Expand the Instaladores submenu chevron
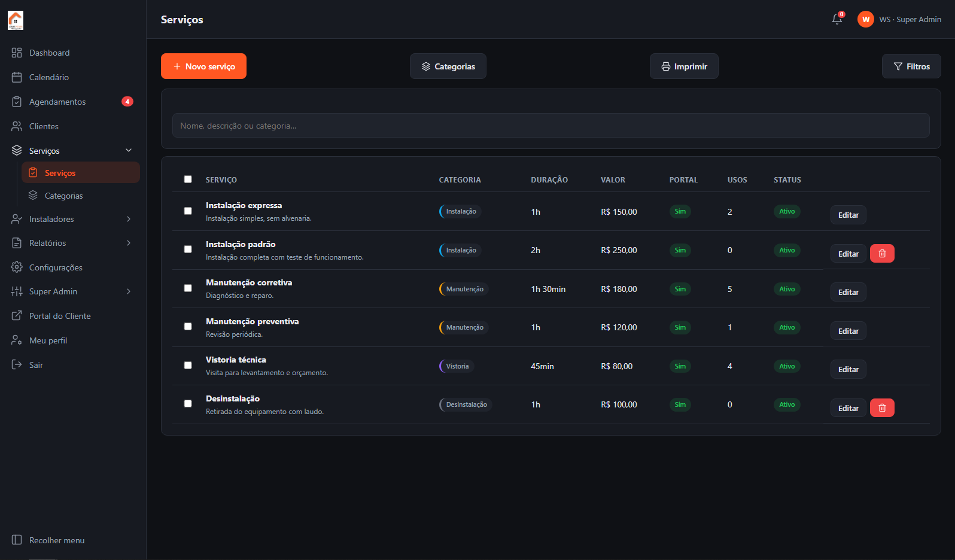The height and width of the screenshot is (560, 955). 129,219
